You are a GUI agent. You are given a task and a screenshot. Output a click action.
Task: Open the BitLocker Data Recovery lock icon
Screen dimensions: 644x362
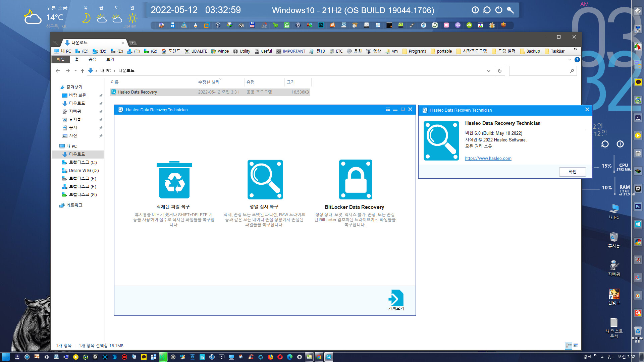click(356, 180)
